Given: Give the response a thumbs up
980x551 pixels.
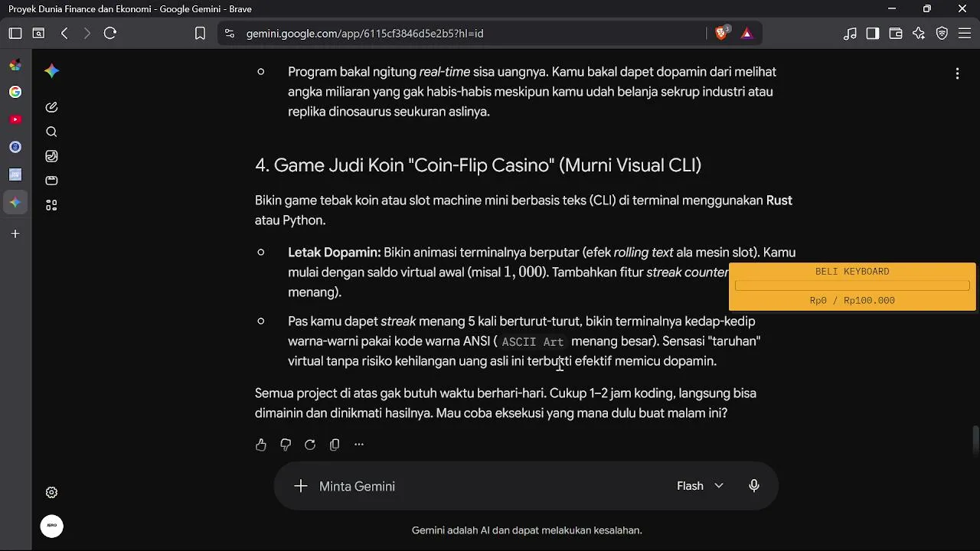Looking at the screenshot, I should (x=261, y=445).
